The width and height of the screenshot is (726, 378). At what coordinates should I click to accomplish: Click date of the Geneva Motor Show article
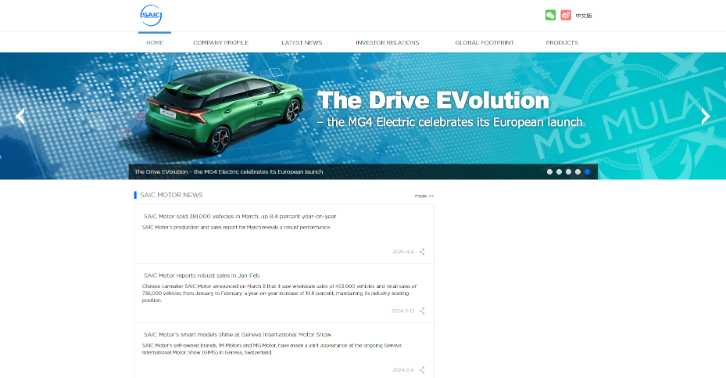(403, 370)
